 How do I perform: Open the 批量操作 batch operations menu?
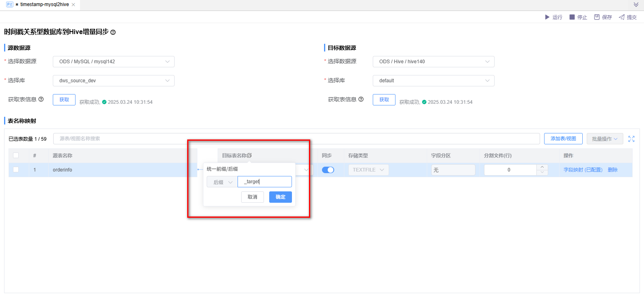click(x=605, y=139)
